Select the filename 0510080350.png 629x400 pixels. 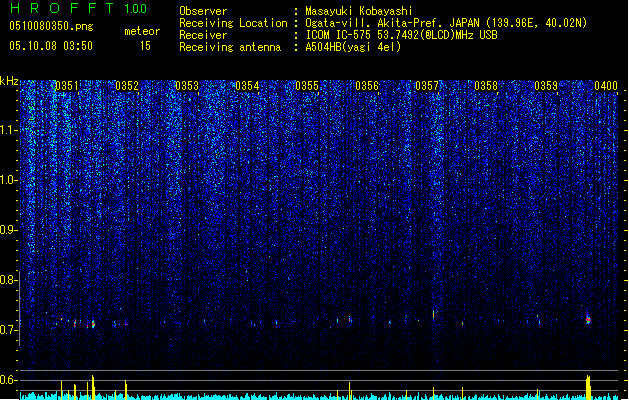coord(51,26)
